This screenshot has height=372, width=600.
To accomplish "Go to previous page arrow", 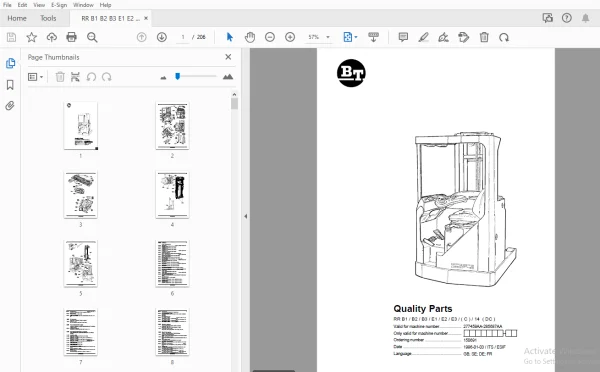I will [x=142, y=37].
